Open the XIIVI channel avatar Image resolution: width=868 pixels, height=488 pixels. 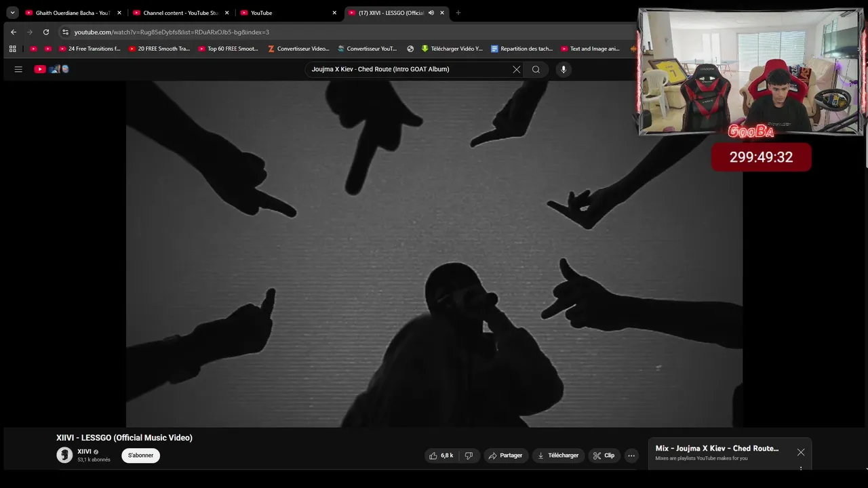click(64, 455)
